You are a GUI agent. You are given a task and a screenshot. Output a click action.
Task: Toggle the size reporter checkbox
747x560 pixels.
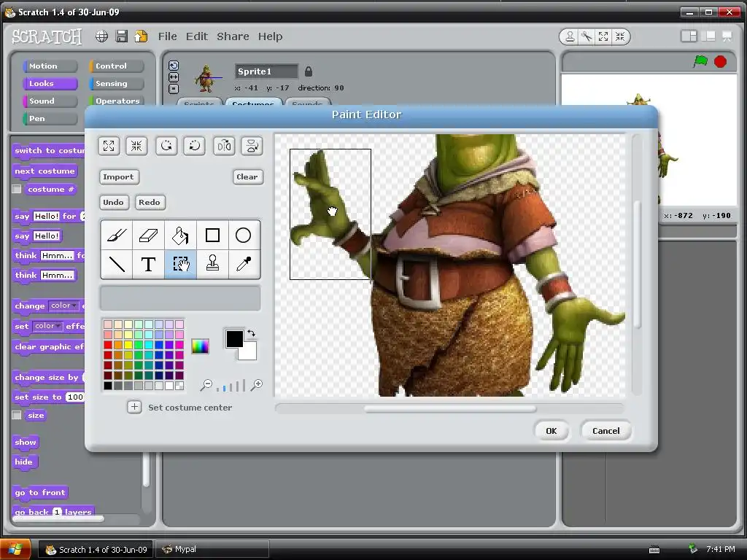tap(17, 415)
